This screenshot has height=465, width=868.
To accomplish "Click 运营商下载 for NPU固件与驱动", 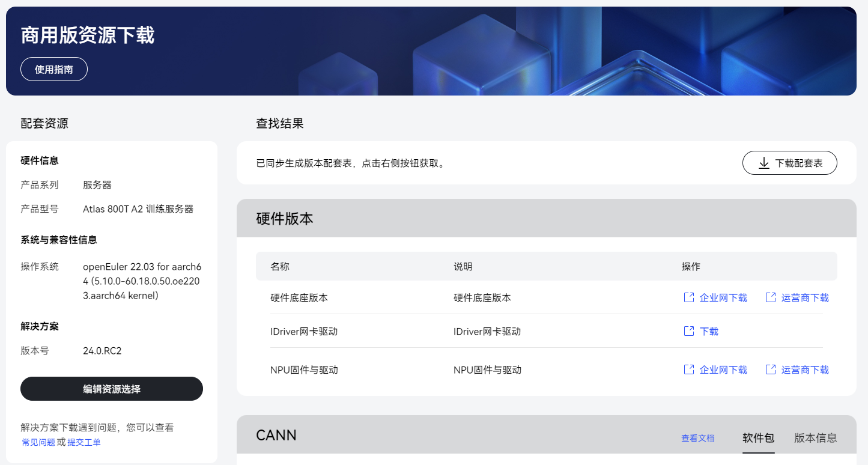I will point(805,369).
